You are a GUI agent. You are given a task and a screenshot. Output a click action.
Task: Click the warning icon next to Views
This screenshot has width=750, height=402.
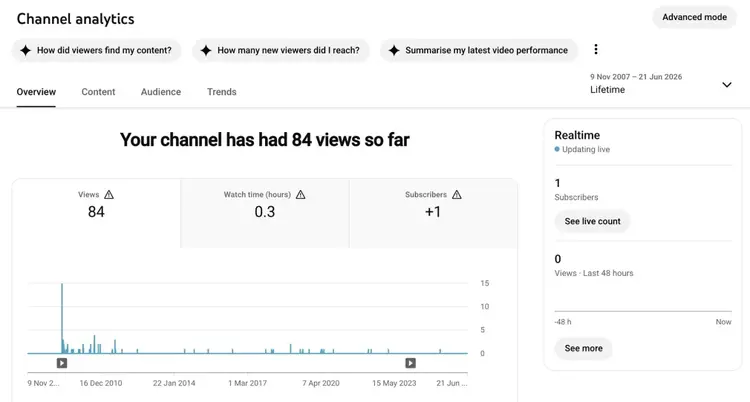click(x=109, y=195)
